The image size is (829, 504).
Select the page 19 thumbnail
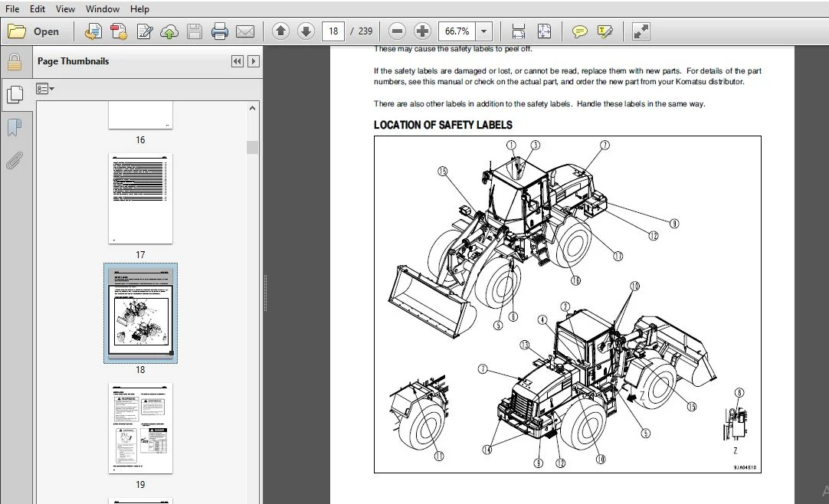(140, 428)
